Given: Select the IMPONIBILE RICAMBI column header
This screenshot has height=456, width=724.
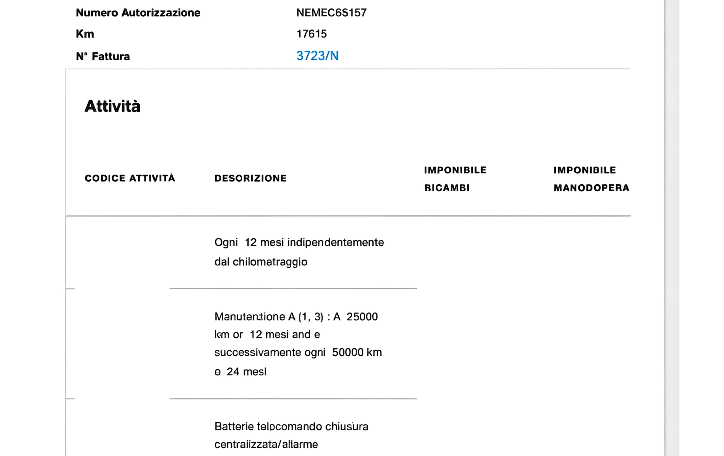Looking at the screenshot, I should (455, 178).
